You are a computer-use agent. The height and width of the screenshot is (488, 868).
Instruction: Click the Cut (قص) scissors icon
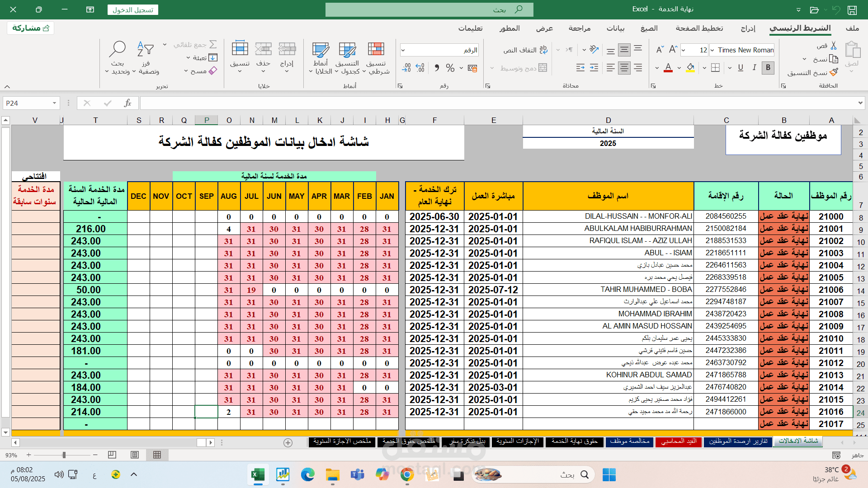(x=833, y=46)
